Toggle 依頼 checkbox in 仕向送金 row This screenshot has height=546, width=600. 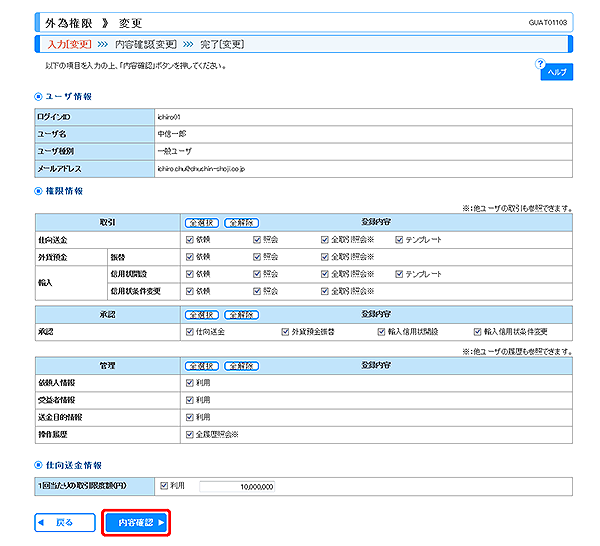coord(189,240)
